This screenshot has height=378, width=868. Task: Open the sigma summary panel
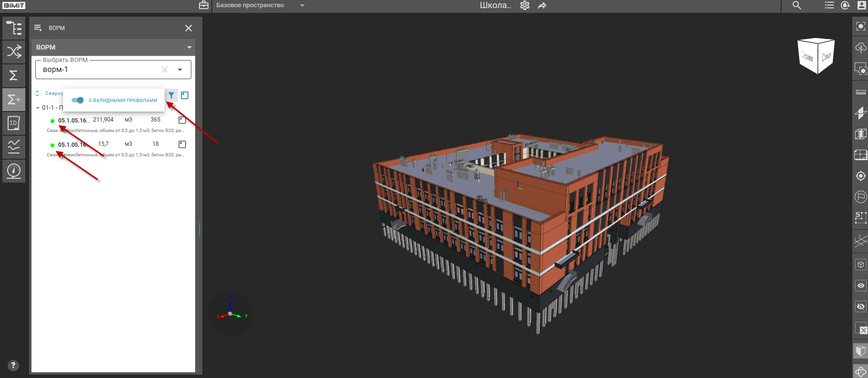coord(14,75)
